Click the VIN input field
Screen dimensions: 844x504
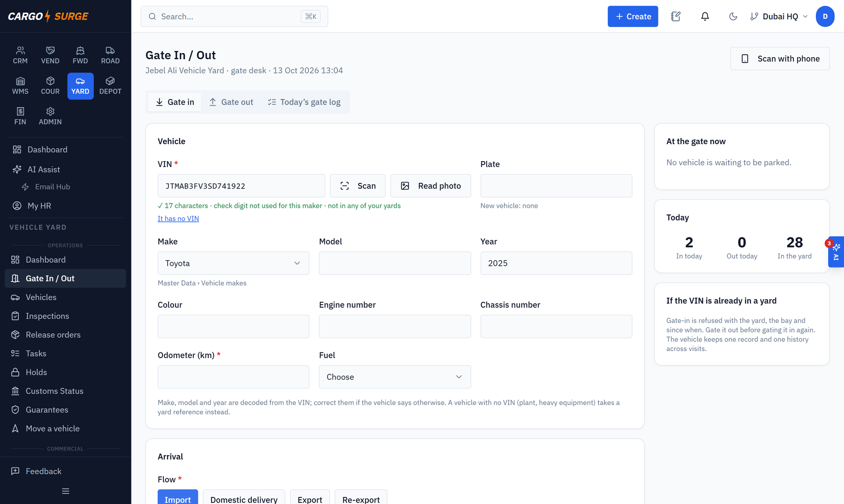[241, 186]
